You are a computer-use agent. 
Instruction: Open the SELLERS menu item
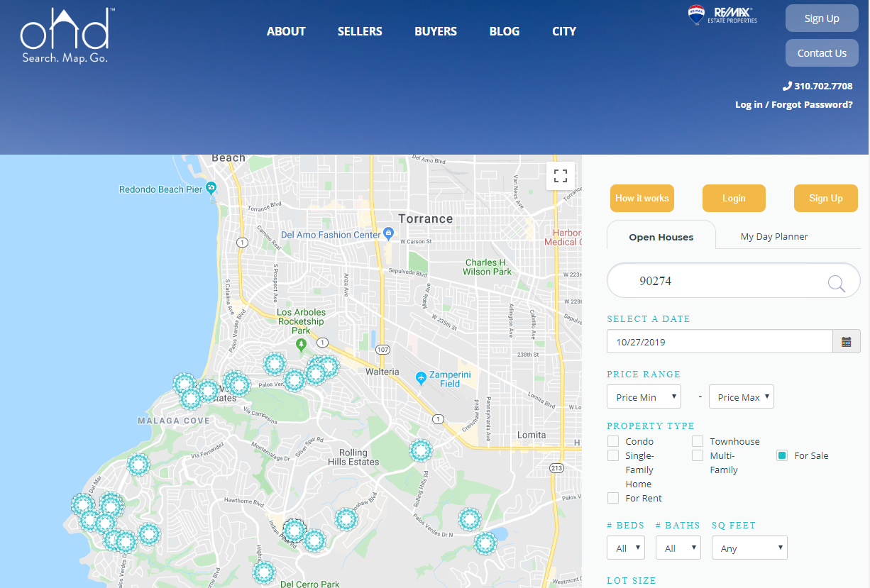pyautogui.click(x=360, y=31)
